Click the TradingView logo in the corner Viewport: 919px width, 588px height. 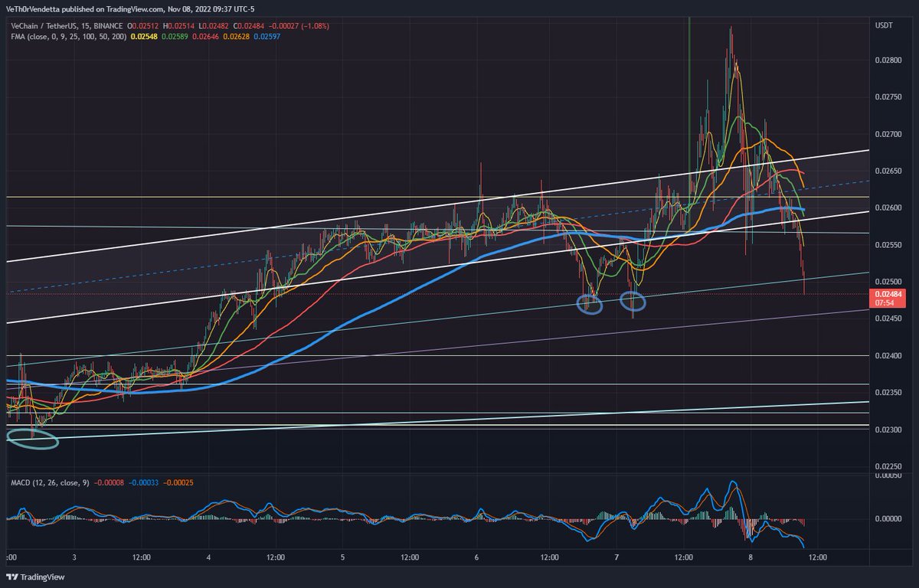coord(35,577)
